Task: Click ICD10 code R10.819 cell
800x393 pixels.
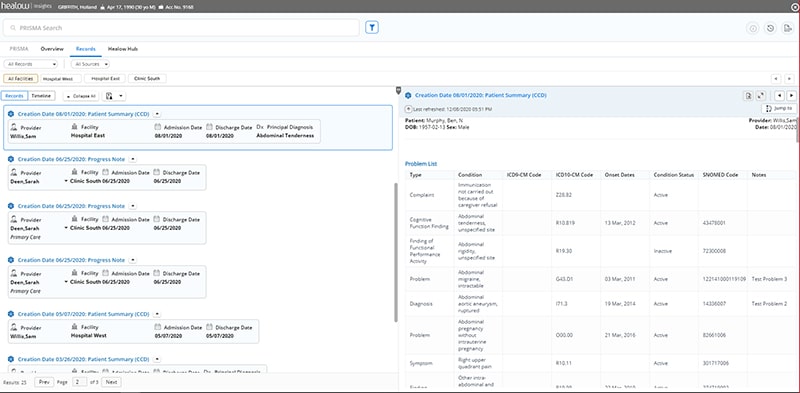Action: (x=565, y=223)
